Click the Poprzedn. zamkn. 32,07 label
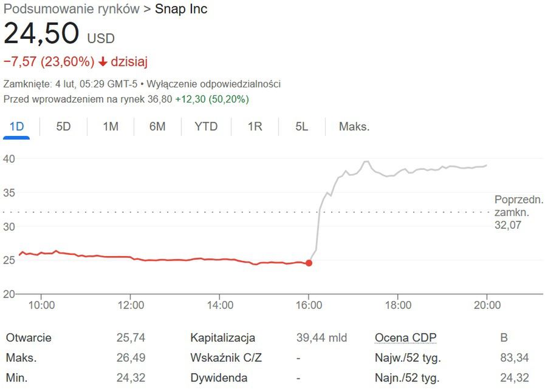Viewport: 545px width, 392px height. click(518, 212)
